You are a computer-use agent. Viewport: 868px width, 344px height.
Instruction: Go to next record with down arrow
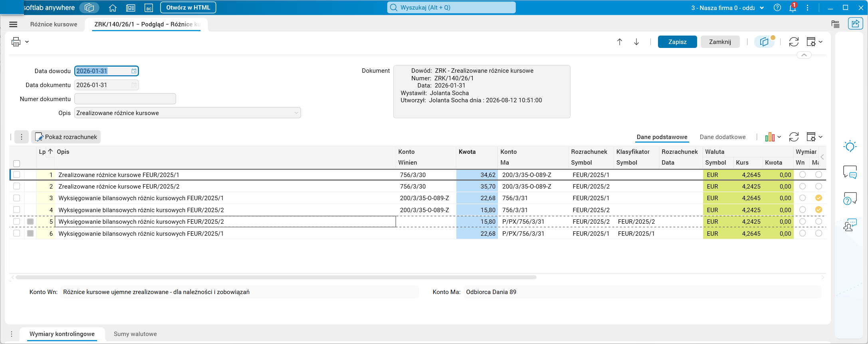point(636,42)
